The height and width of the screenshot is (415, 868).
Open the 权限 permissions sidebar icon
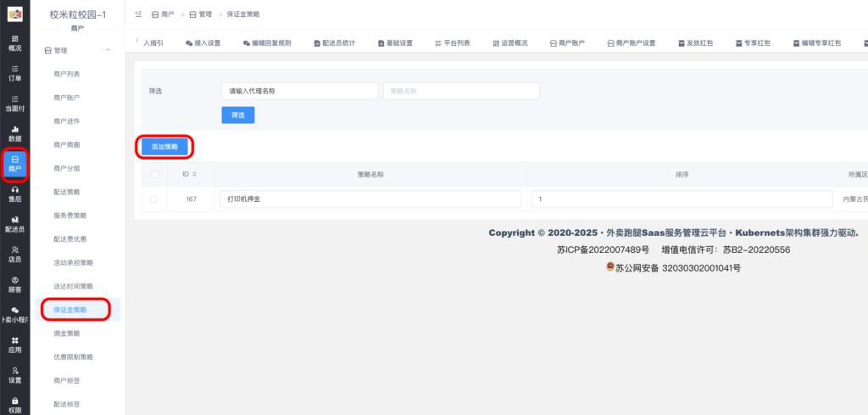click(15, 405)
